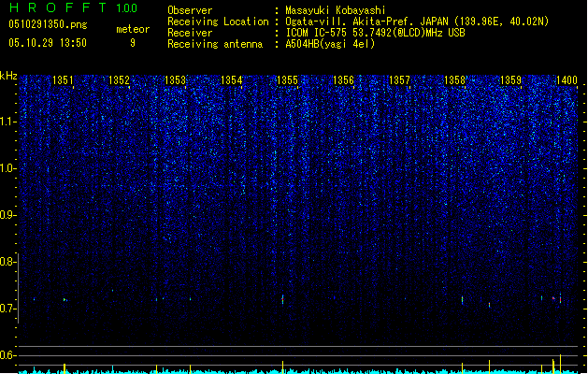Select observer name Masayuki Kobayashi
588x374 pixels.
tap(336, 10)
